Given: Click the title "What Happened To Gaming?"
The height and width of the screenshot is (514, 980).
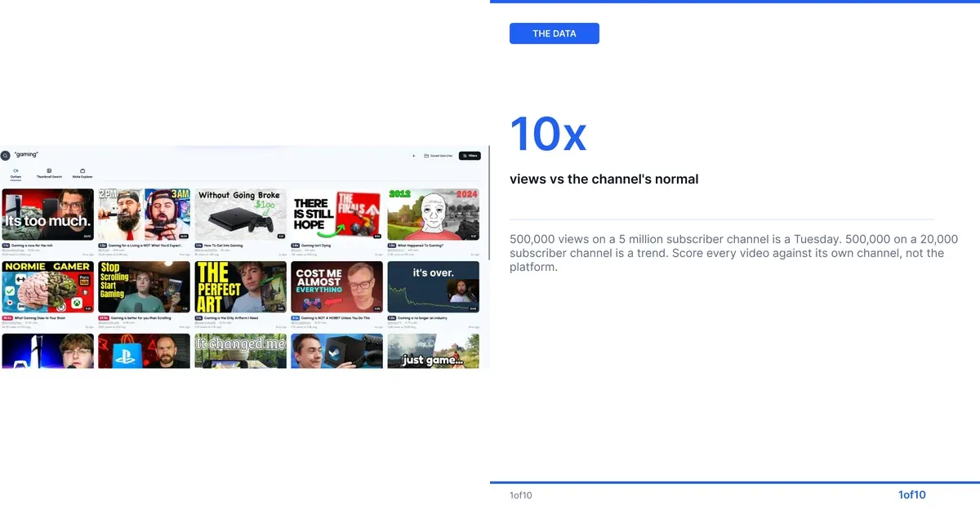Looking at the screenshot, I should point(419,245).
